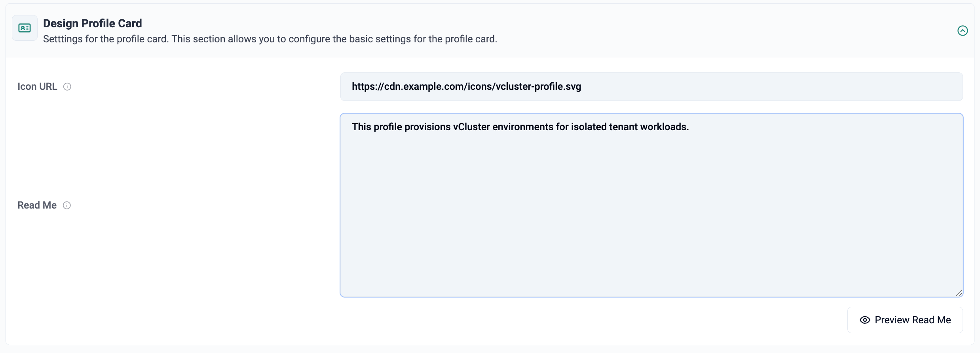Focus the Icon URL input field

click(x=651, y=87)
